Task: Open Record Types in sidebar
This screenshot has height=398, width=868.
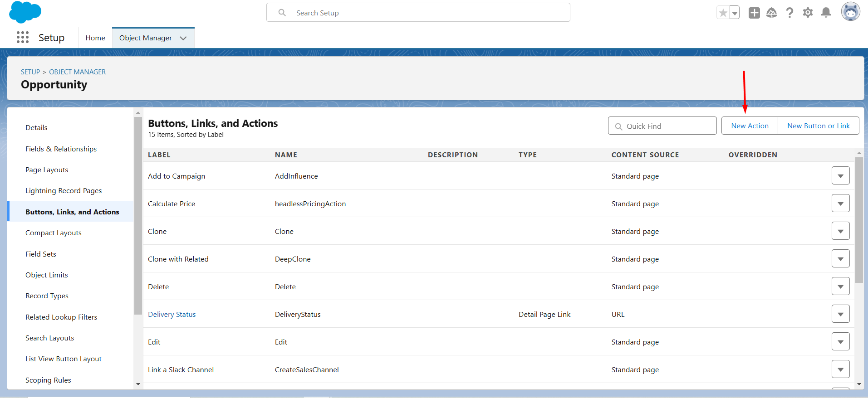Action: pyautogui.click(x=47, y=296)
